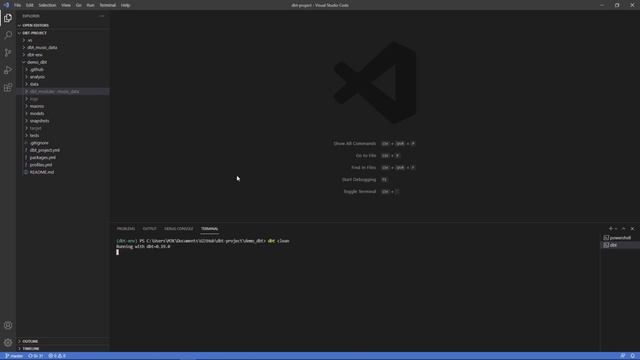The image size is (640, 360).
Task: Click Show All Commands shortcut hint
Action: [x=354, y=144]
